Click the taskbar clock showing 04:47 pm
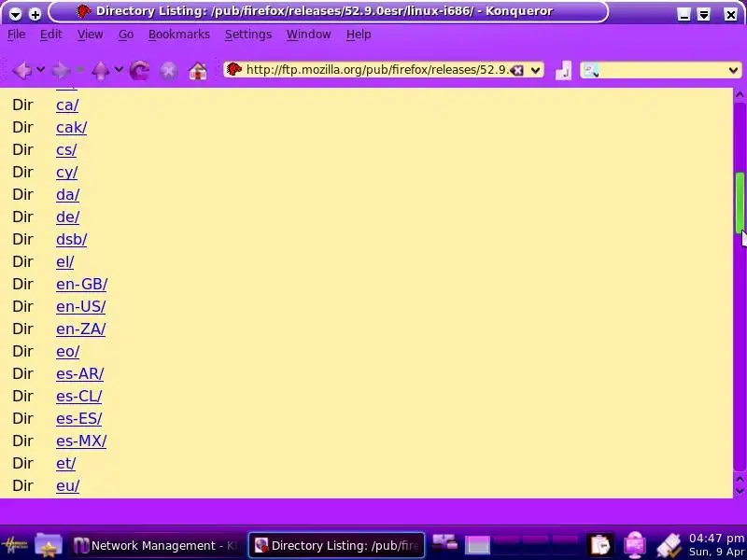This screenshot has width=747, height=560. [716, 539]
